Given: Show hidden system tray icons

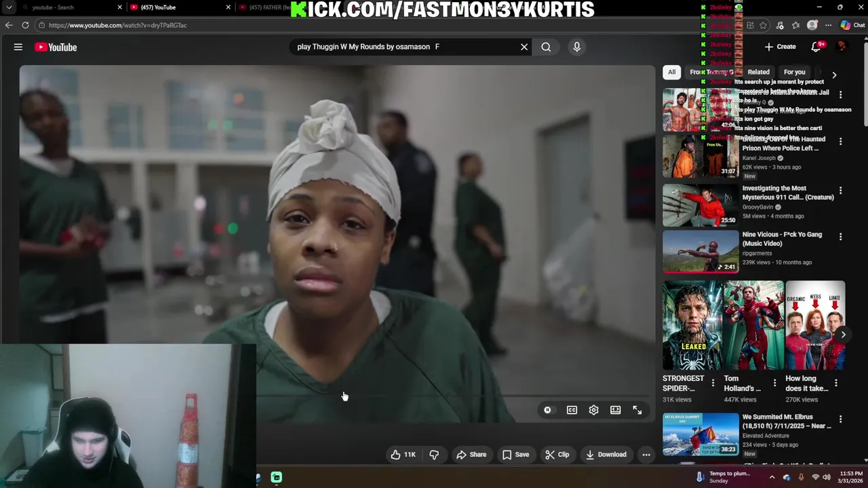Looking at the screenshot, I should click(772, 477).
